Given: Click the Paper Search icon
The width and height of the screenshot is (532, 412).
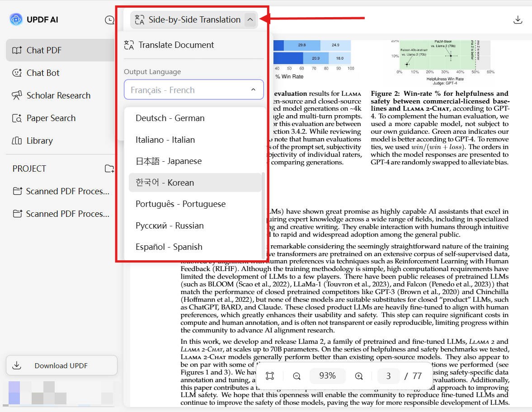Looking at the screenshot, I should (x=17, y=118).
